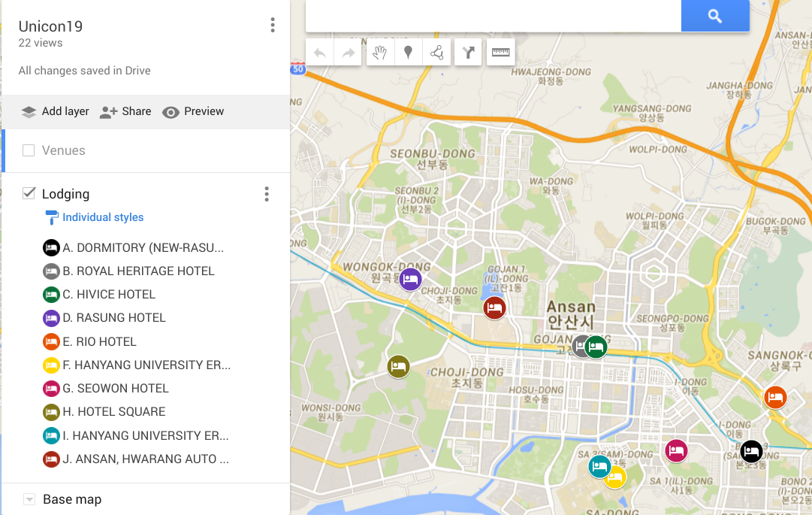Select the add marker tool
The width and height of the screenshot is (812, 515).
pos(408,53)
